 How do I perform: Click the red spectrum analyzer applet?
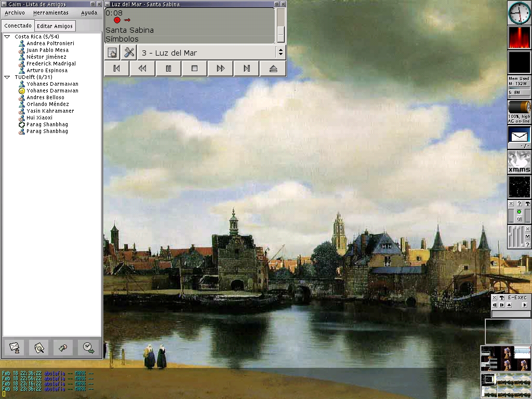coord(519,37)
